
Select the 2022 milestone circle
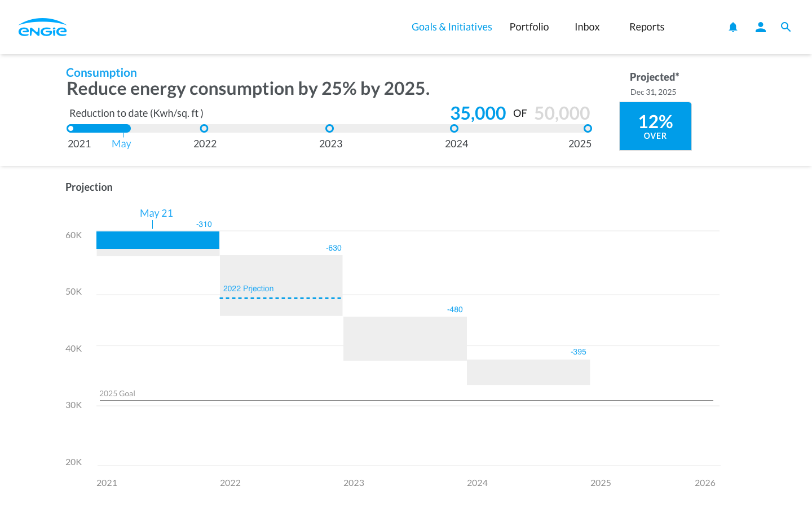tap(204, 129)
